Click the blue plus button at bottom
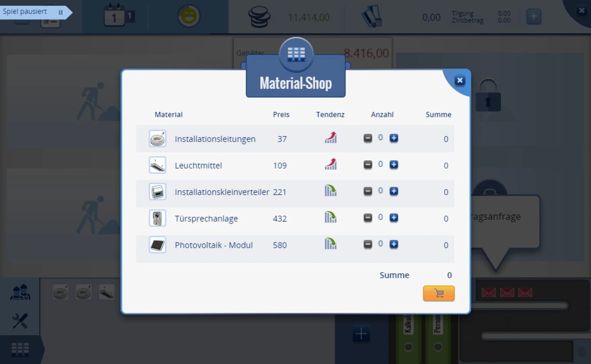 coord(361,334)
